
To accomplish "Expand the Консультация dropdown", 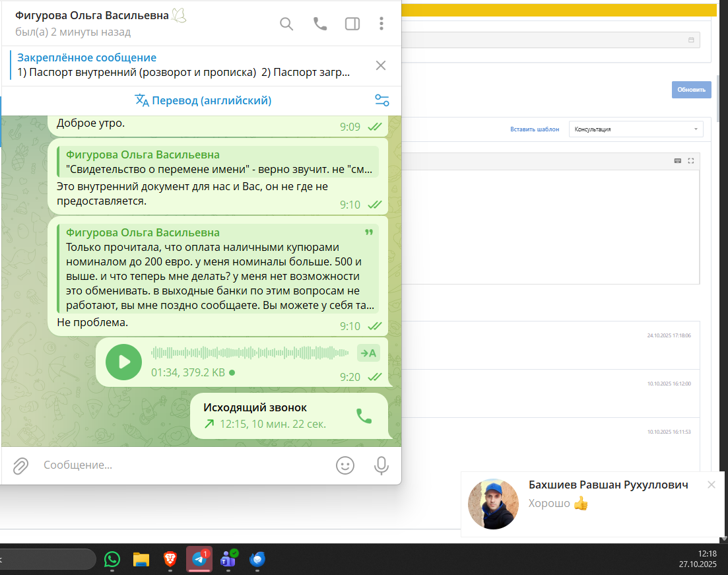I will tap(636, 129).
